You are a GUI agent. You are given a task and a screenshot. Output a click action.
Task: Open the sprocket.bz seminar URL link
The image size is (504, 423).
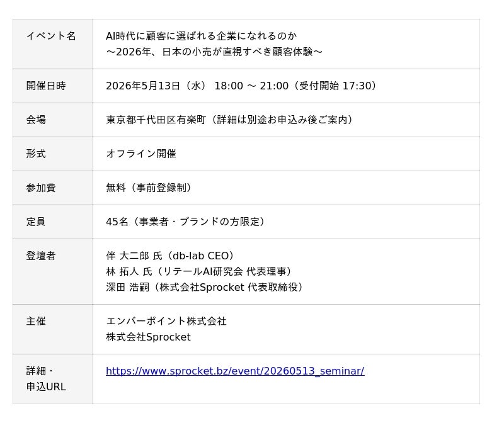pos(234,371)
